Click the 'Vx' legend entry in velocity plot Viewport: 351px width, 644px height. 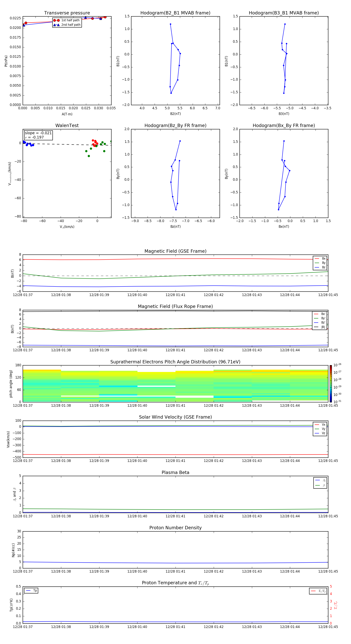(320, 424)
